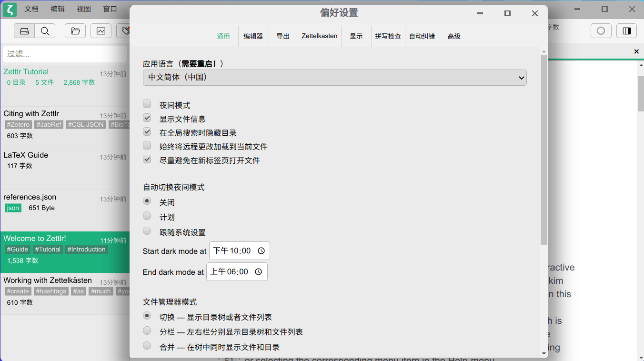Image resolution: width=644 pixels, height=361 pixels.
Task: Click the 过滤 filter input field
Action: tap(65, 54)
